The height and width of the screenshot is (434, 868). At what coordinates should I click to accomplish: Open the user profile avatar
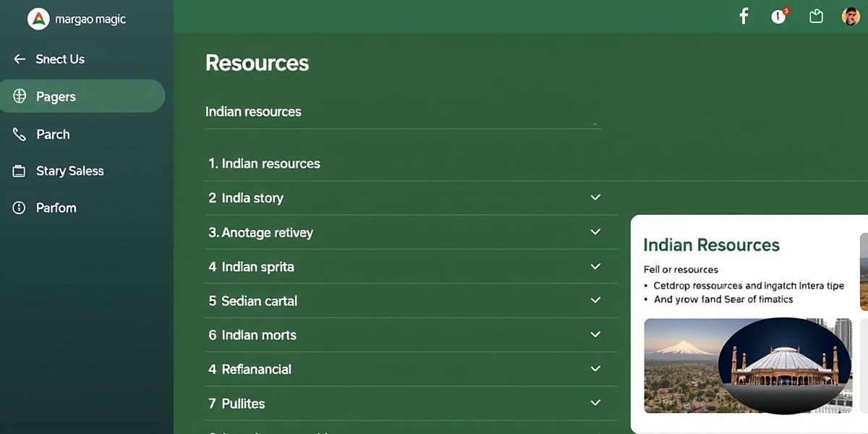(x=851, y=16)
